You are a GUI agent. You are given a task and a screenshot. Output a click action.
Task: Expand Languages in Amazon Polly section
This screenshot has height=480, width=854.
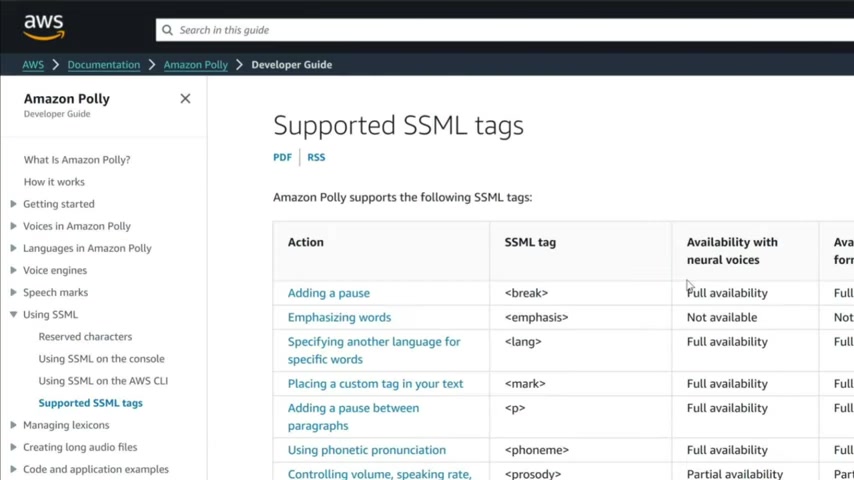[x=14, y=248]
